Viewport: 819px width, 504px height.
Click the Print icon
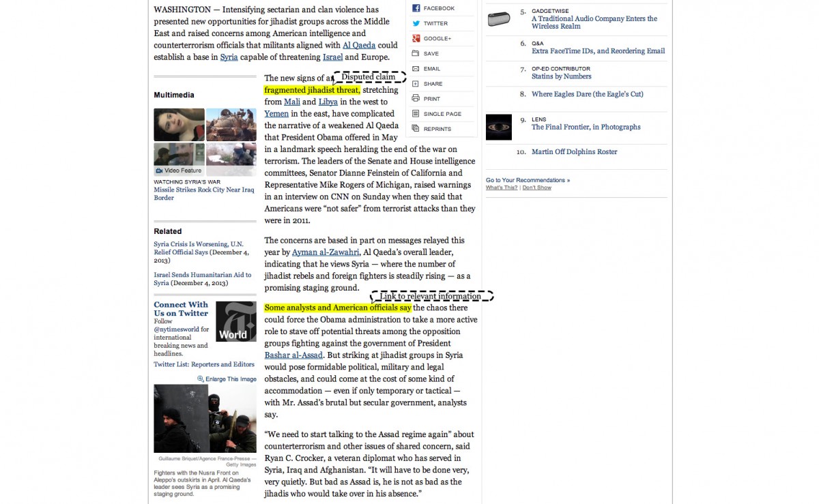[x=416, y=99]
